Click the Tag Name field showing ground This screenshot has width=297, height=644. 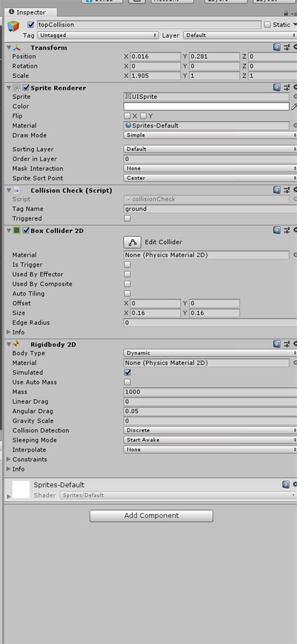[x=211, y=209]
